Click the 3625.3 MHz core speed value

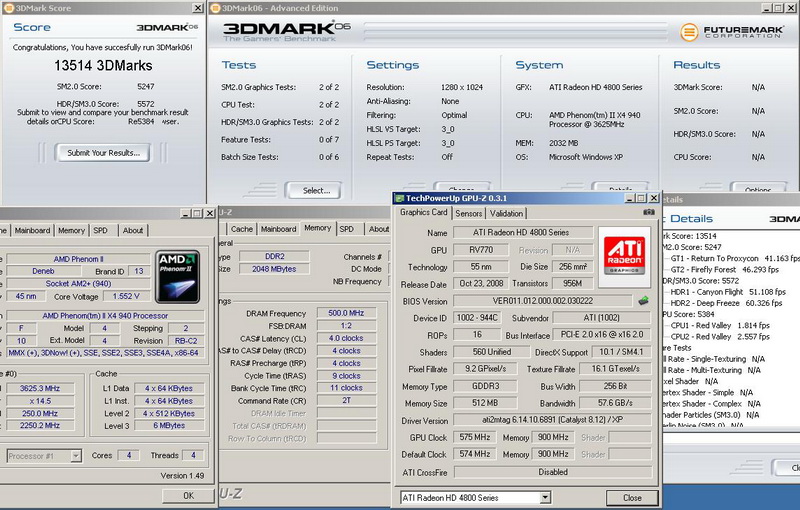(x=40, y=389)
